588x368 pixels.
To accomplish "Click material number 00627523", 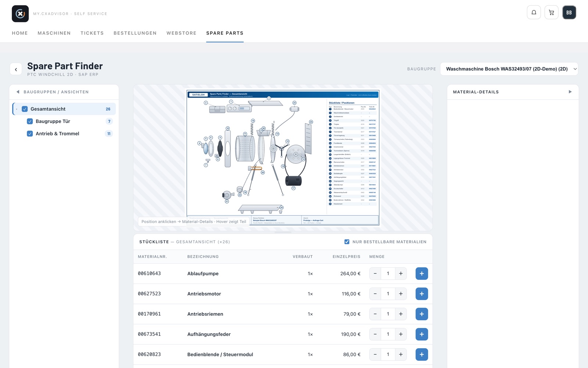I will coord(149,294).
